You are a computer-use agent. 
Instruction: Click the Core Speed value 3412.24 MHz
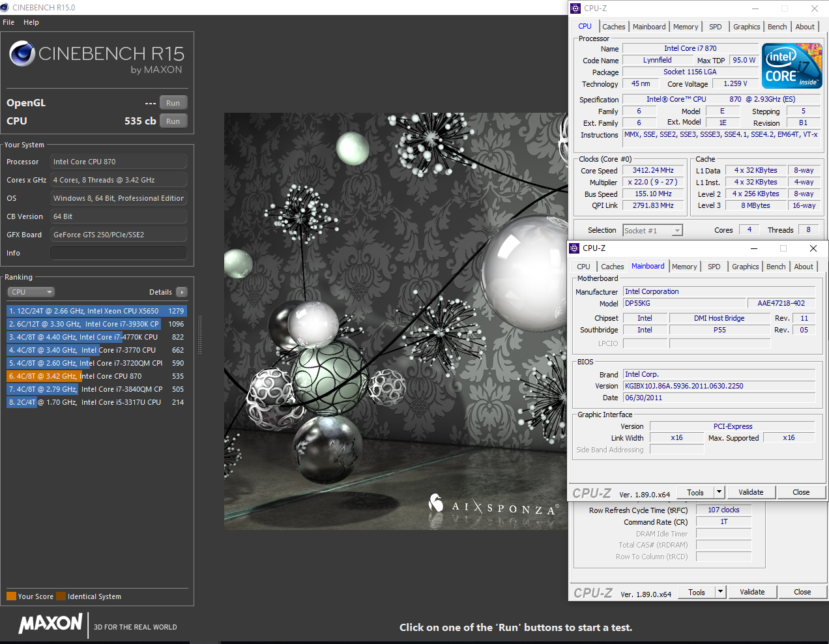pyautogui.click(x=653, y=171)
